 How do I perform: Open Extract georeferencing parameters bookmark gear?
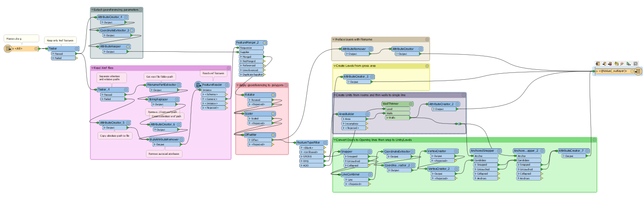140,9
